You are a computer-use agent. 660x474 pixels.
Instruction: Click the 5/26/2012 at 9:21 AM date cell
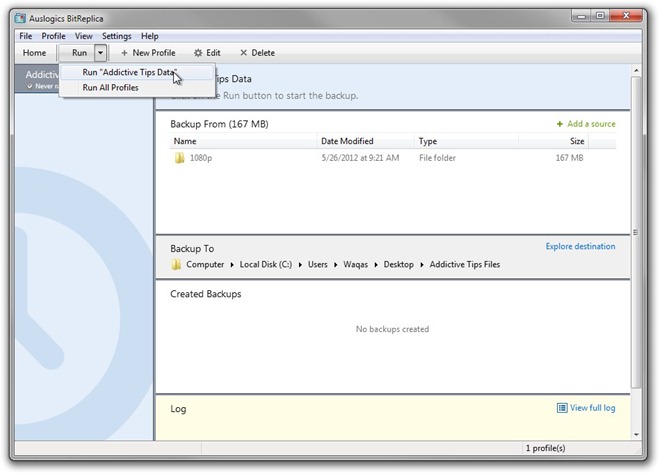360,158
